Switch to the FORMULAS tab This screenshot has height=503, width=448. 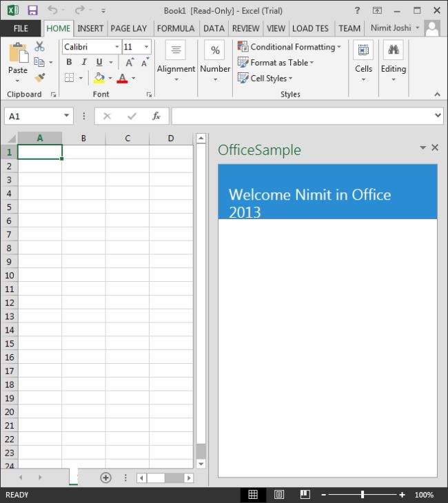[176, 28]
